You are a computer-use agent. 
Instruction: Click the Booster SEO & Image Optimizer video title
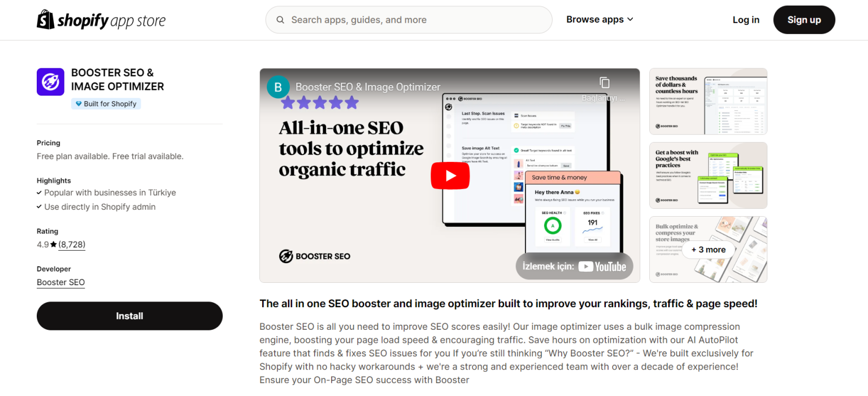point(368,87)
